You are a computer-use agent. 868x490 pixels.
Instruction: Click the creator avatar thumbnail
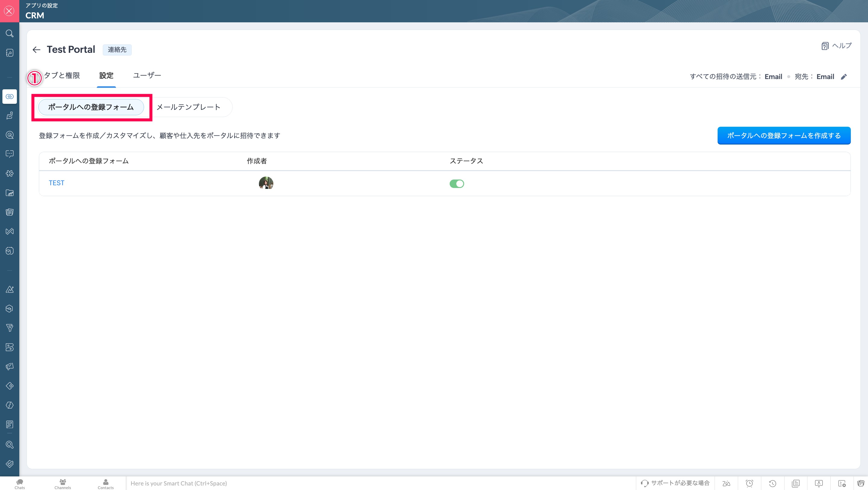266,183
